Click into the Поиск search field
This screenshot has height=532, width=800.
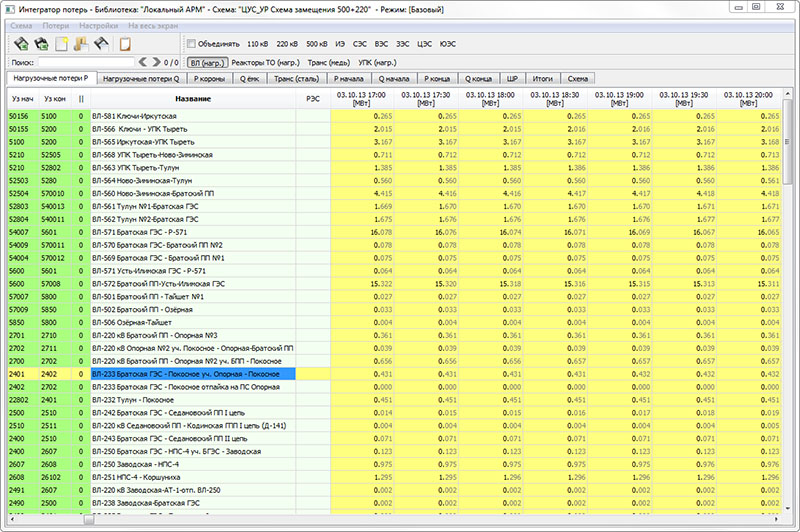pos(86,62)
